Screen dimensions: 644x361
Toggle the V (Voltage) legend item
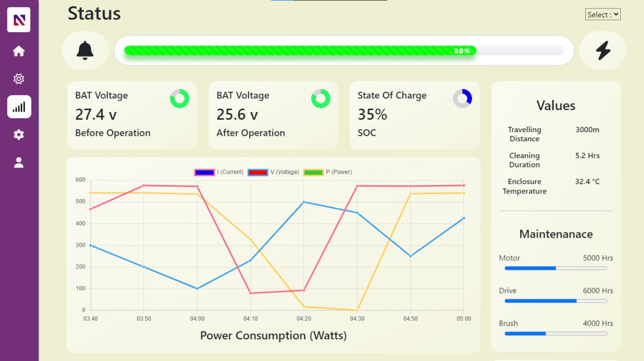tap(274, 172)
